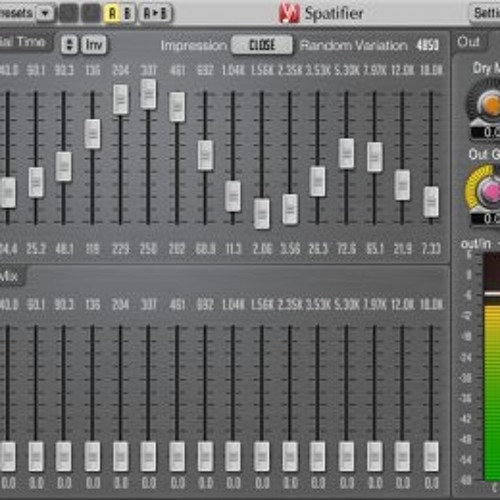The height and width of the screenshot is (500, 500).
Task: Change the Impression CLOSE selector
Action: pos(262,45)
